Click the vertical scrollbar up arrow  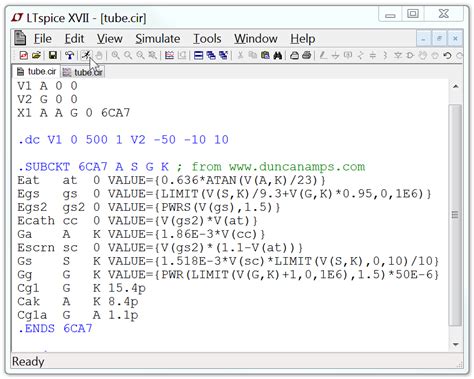[456, 87]
